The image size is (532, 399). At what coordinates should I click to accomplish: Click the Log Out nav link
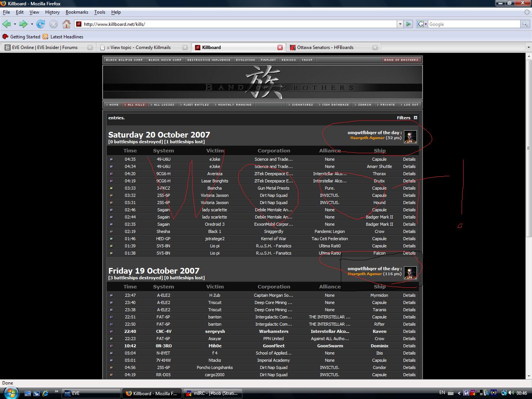point(411,105)
